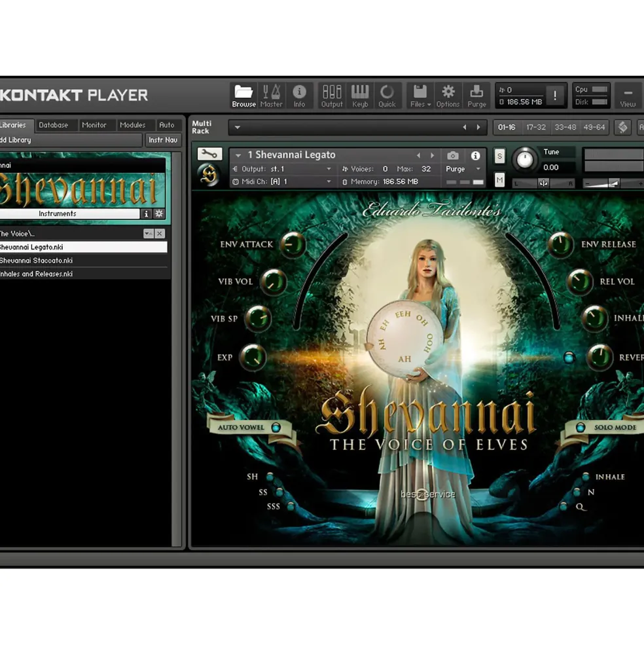Toggle the Q consonant light

pyautogui.click(x=563, y=506)
